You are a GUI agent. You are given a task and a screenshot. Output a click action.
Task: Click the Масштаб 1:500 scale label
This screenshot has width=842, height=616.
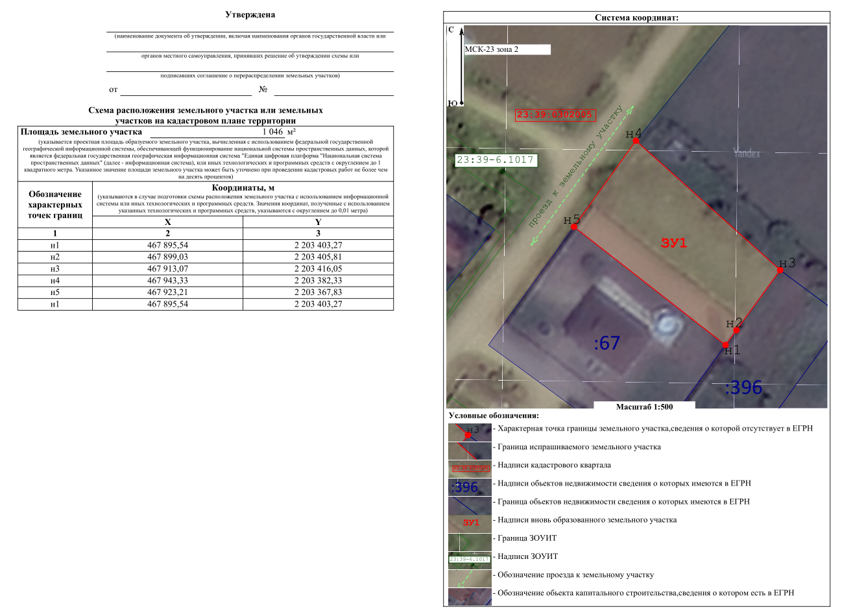tap(644, 407)
